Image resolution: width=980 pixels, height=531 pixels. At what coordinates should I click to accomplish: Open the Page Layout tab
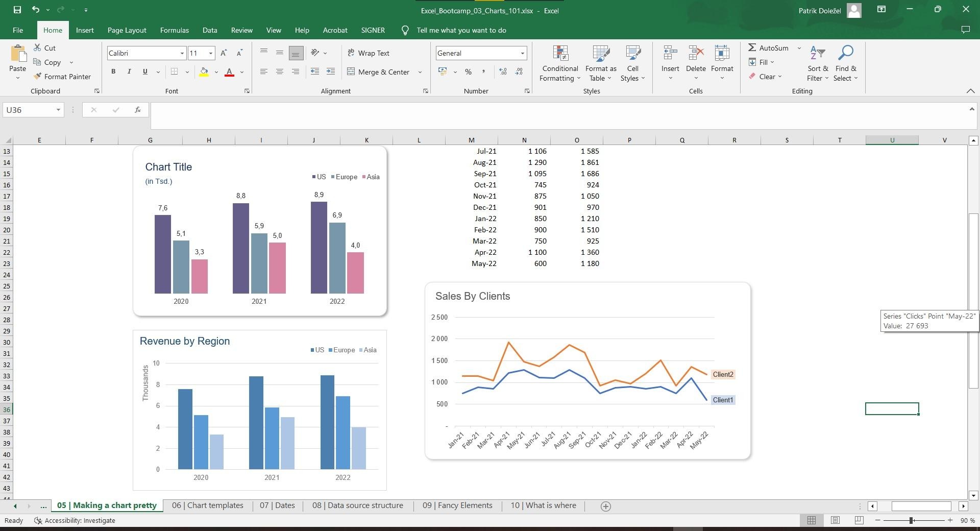(127, 30)
